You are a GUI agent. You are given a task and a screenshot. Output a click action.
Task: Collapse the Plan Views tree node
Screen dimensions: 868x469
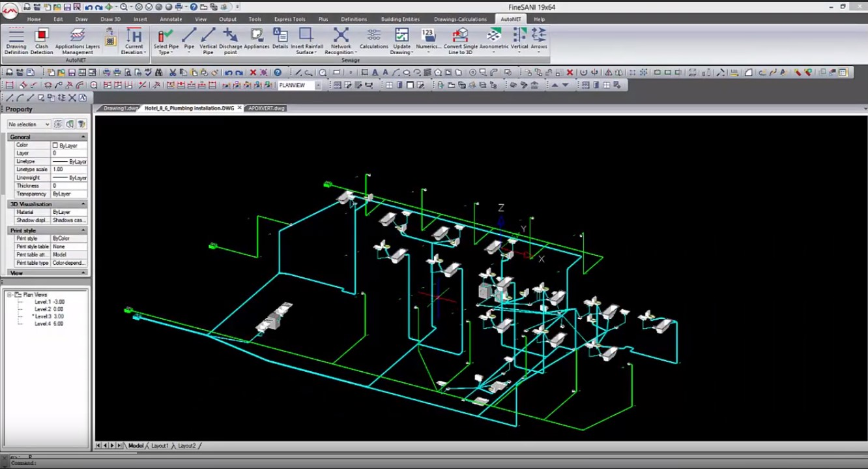tap(10, 295)
